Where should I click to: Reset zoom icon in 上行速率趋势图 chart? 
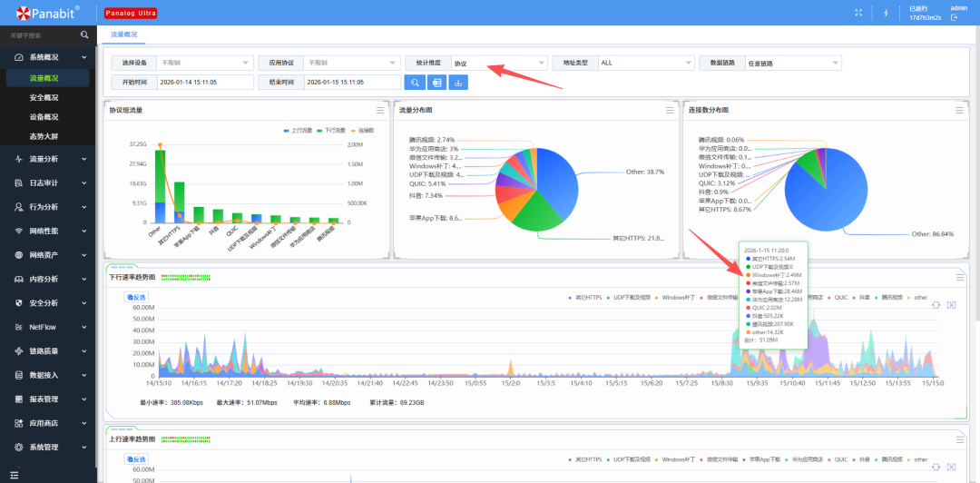[x=951, y=467]
